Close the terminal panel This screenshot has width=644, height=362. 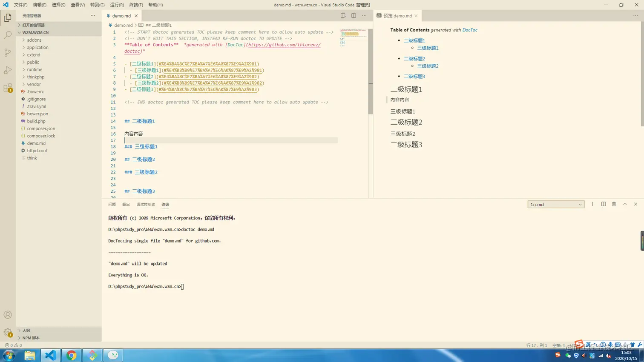[x=635, y=204]
